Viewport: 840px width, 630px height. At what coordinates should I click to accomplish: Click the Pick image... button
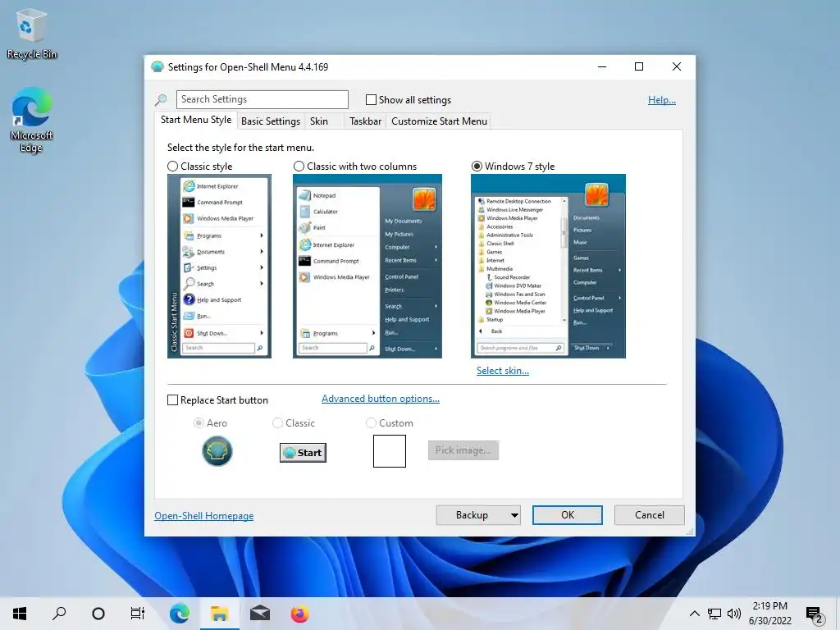point(463,450)
